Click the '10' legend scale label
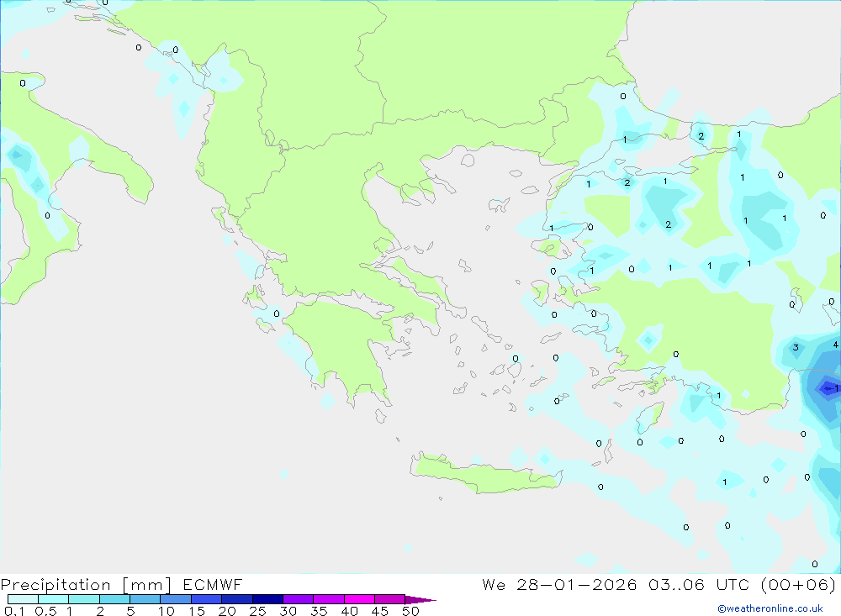This screenshot has width=841, height=616. click(x=167, y=611)
